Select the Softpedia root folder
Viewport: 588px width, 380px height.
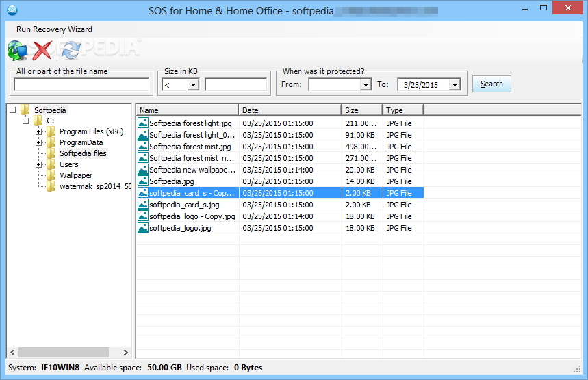(50, 110)
